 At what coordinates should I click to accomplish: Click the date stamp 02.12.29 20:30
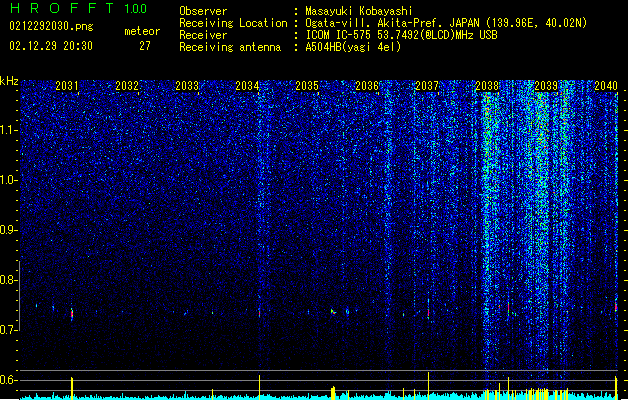(51, 46)
